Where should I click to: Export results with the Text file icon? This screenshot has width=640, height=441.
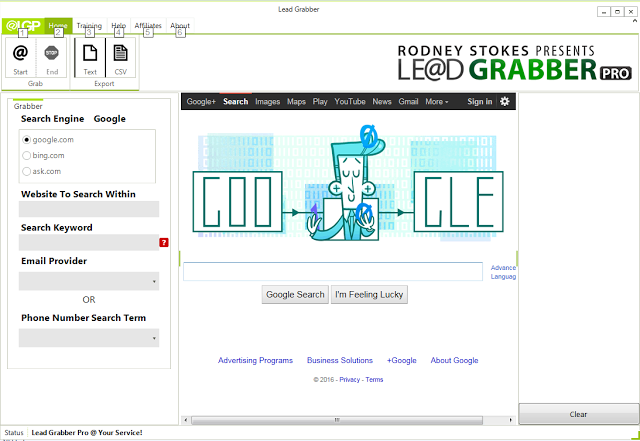(90, 53)
